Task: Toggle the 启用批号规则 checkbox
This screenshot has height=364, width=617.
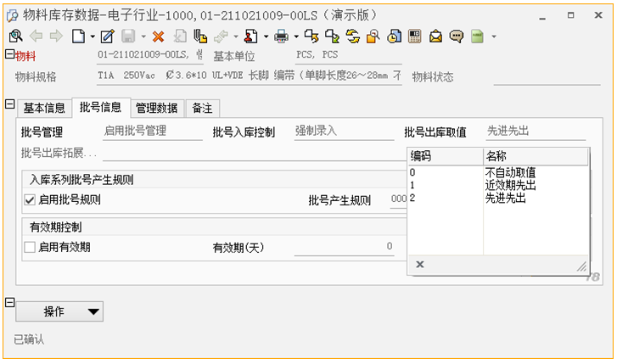Action: (x=30, y=200)
